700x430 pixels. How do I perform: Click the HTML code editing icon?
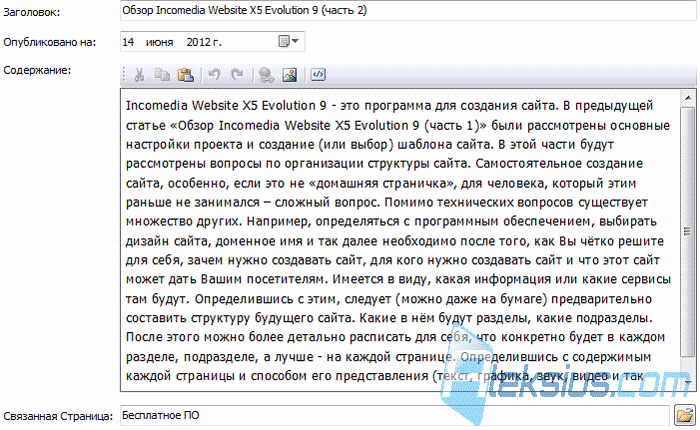tap(318, 74)
